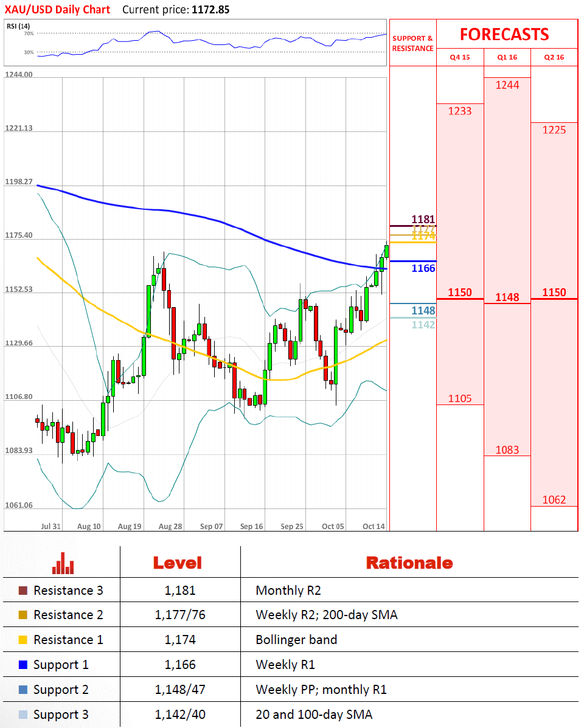The width and height of the screenshot is (584, 728).
Task: Click the blue 1166 support level label
Action: [x=423, y=268]
